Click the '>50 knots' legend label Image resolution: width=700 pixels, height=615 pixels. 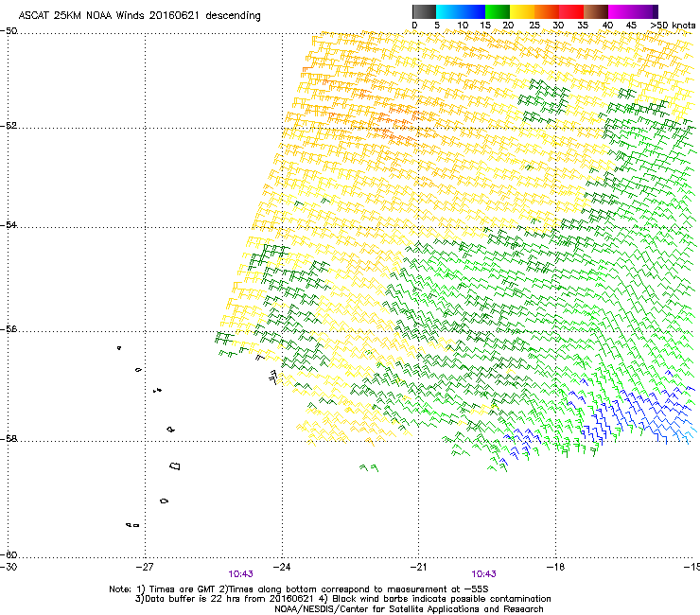click(674, 26)
